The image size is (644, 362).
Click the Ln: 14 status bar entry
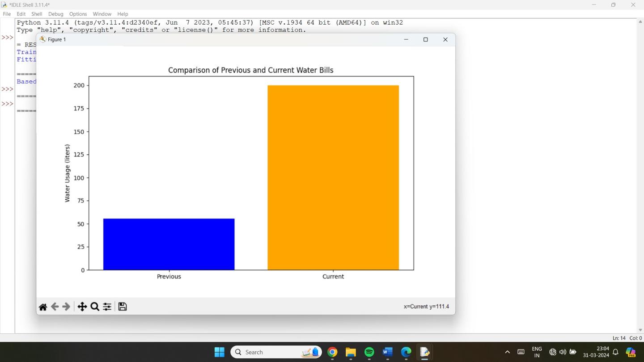619,338
